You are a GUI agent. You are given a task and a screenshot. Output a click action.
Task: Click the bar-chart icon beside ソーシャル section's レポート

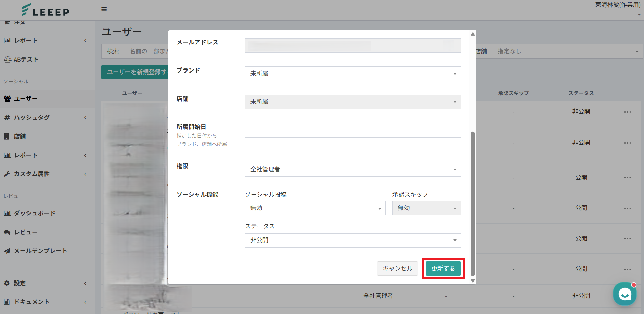[x=7, y=155]
